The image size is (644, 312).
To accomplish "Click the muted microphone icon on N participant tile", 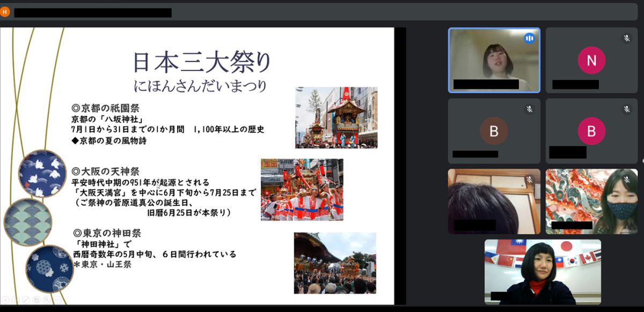I will (x=626, y=38).
